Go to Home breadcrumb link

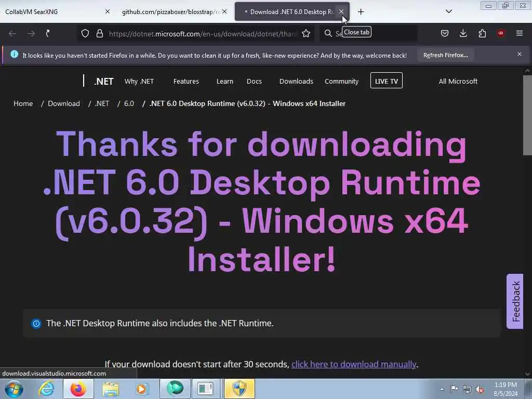[x=23, y=104]
